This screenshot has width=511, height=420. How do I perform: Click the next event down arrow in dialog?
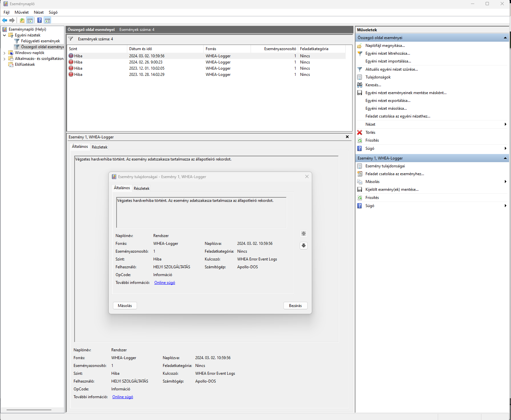click(x=304, y=245)
